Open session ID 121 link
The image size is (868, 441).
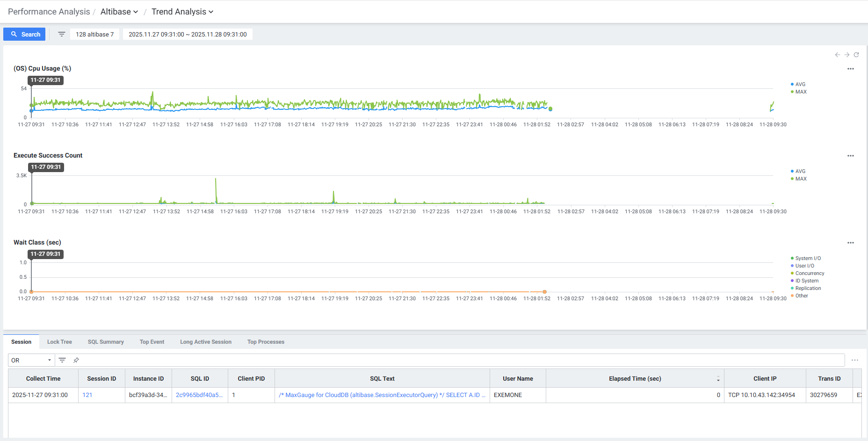click(87, 395)
